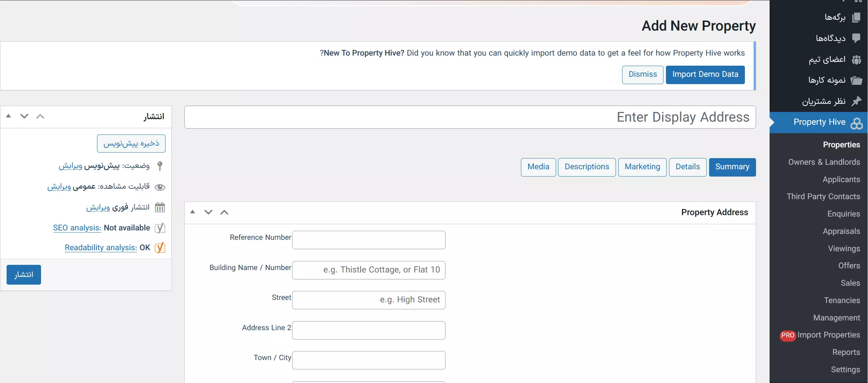Click the Yoast icon beside Readability analysis
The width and height of the screenshot is (868, 383).
[160, 248]
